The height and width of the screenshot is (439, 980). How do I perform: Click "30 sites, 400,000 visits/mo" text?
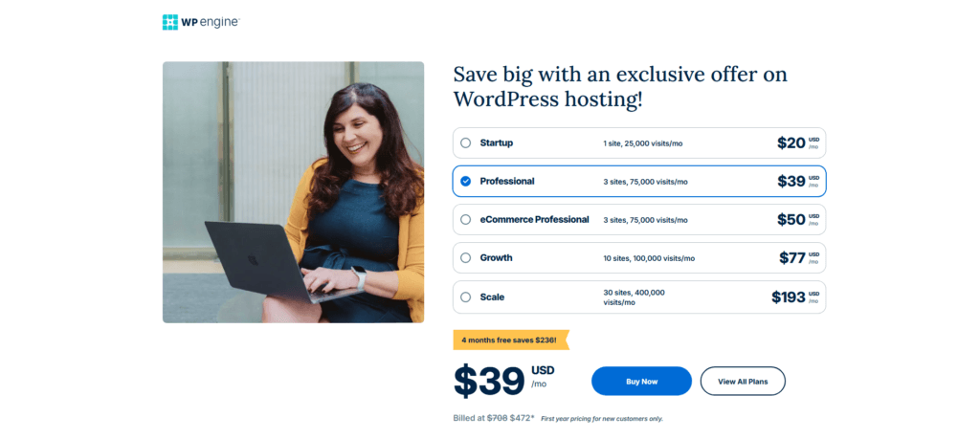(634, 297)
